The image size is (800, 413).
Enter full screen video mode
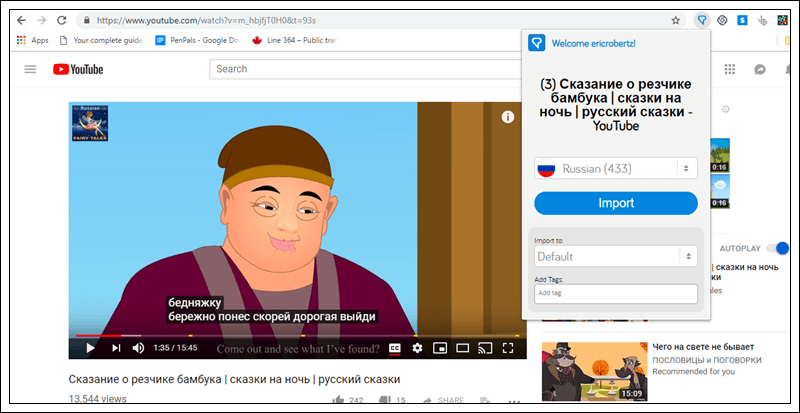(508, 348)
